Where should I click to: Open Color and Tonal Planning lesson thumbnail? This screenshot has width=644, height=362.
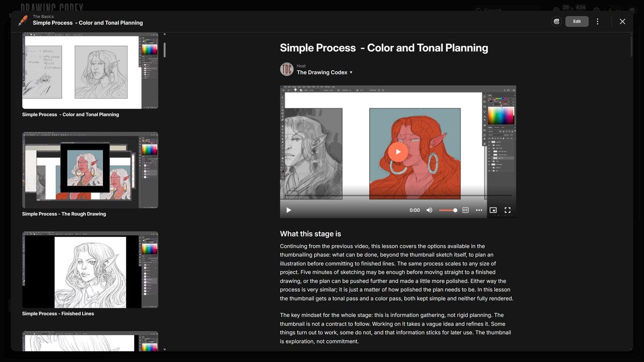[90, 71]
